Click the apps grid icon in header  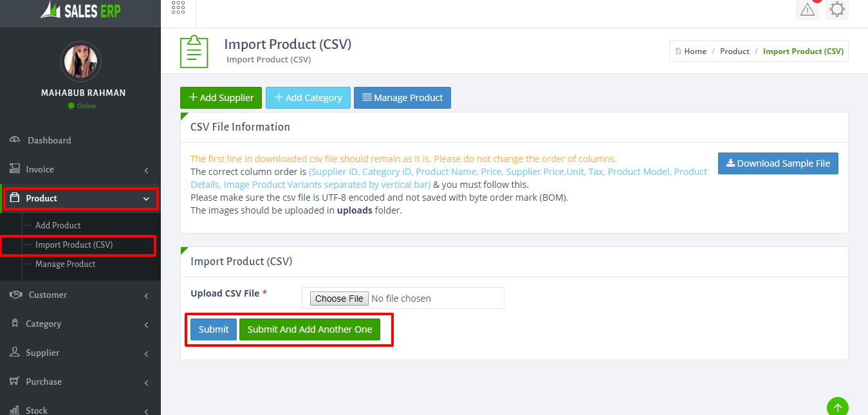[x=178, y=8]
